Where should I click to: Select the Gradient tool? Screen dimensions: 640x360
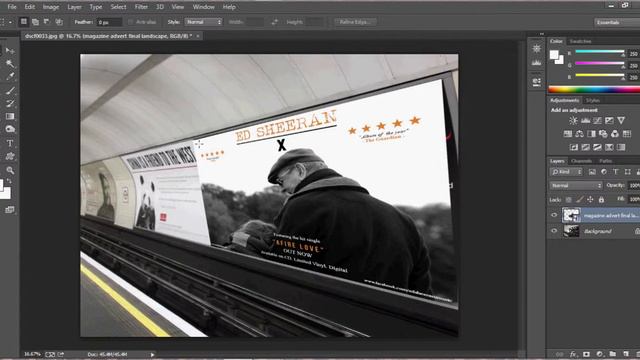point(10,116)
